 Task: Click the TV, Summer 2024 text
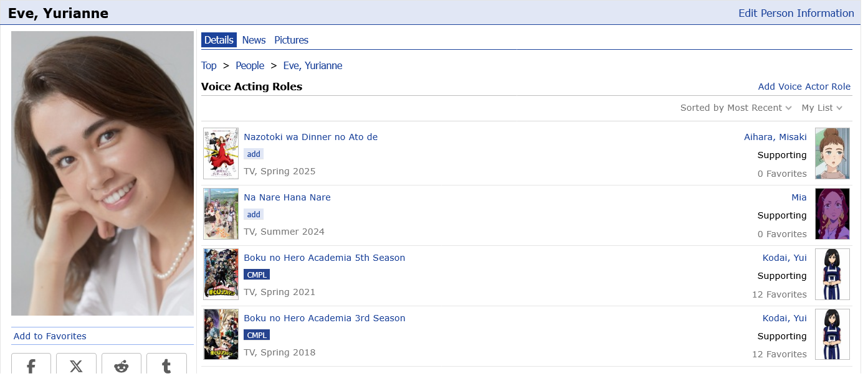284,232
